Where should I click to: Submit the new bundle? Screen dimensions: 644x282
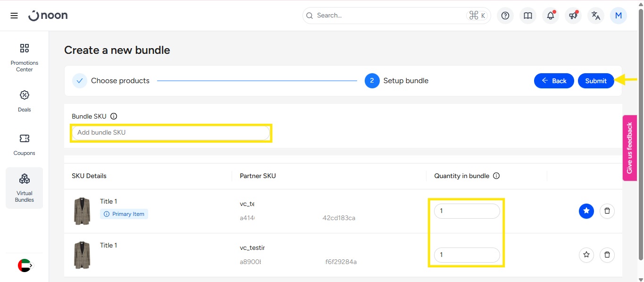coord(596,81)
